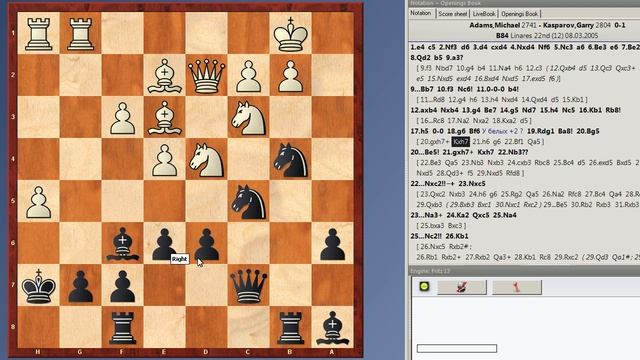Click the empty bar at engine panel bottom
Screen dimensions: 640x360
tap(457, 348)
